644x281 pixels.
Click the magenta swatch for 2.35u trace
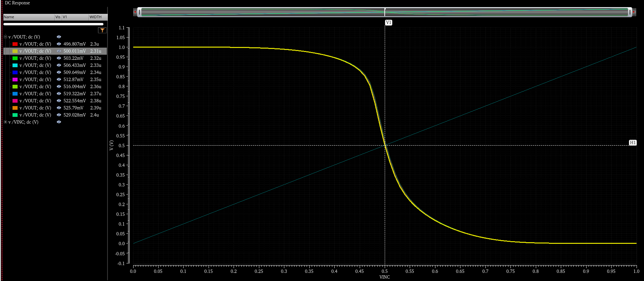pos(15,79)
